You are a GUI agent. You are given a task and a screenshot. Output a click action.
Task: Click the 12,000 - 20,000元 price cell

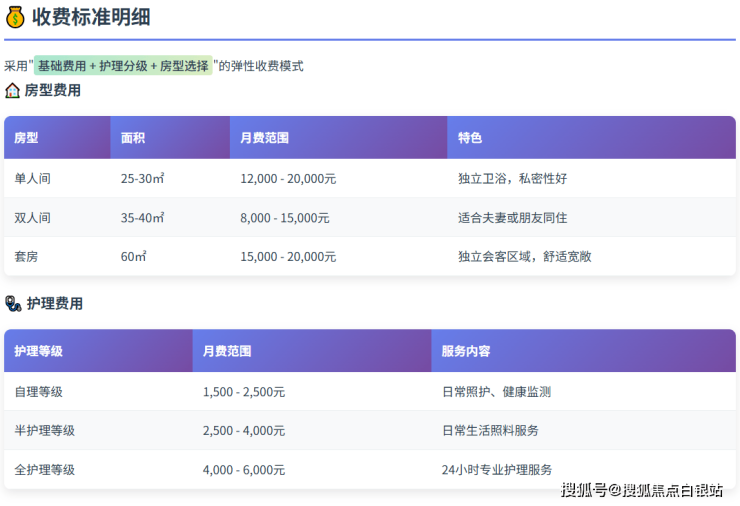point(288,178)
